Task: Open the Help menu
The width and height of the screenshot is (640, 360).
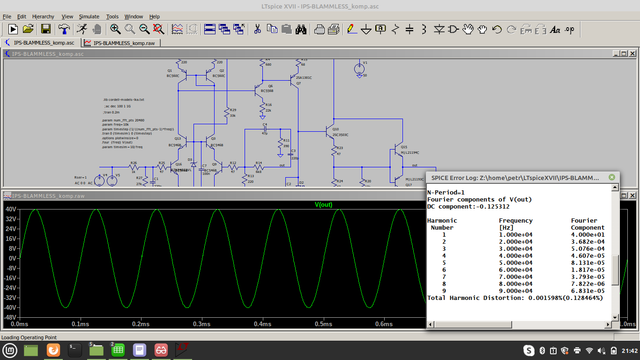Action: click(154, 16)
